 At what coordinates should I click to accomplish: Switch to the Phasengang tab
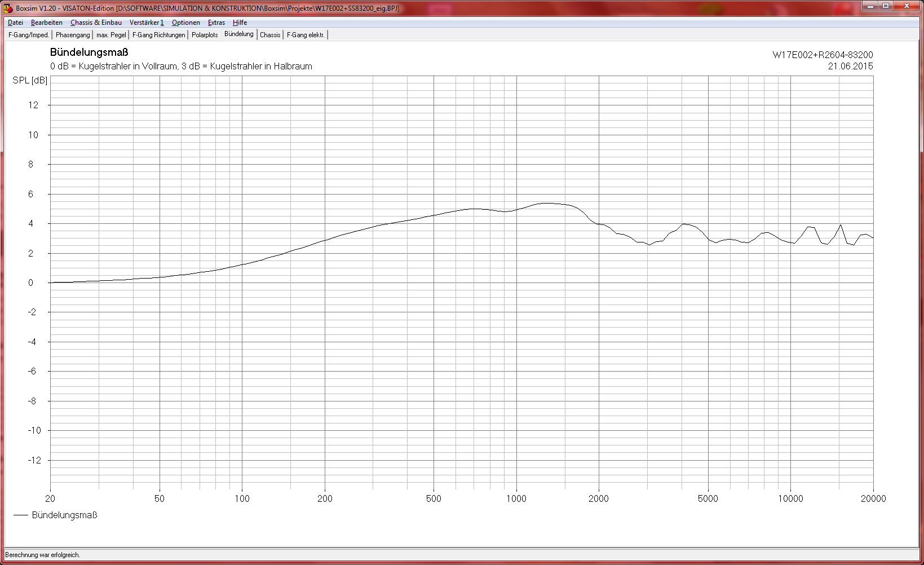tap(73, 35)
